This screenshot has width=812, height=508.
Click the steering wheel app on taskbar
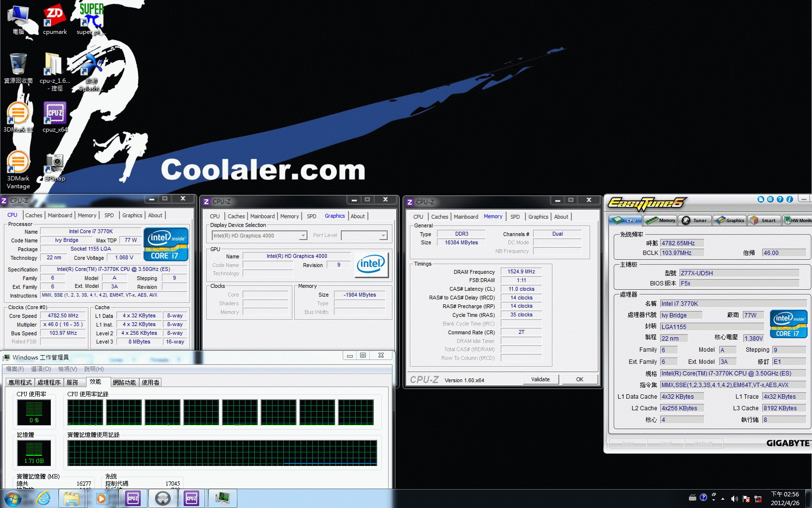[162, 498]
